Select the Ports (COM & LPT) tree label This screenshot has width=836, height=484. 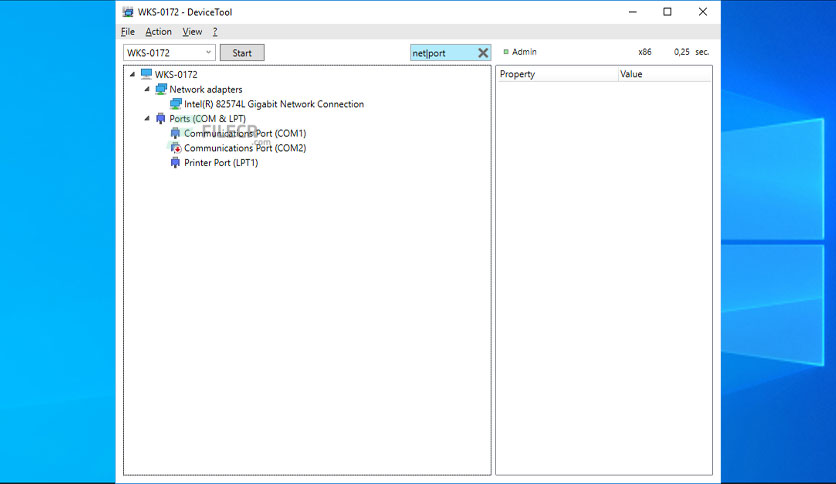pos(207,118)
